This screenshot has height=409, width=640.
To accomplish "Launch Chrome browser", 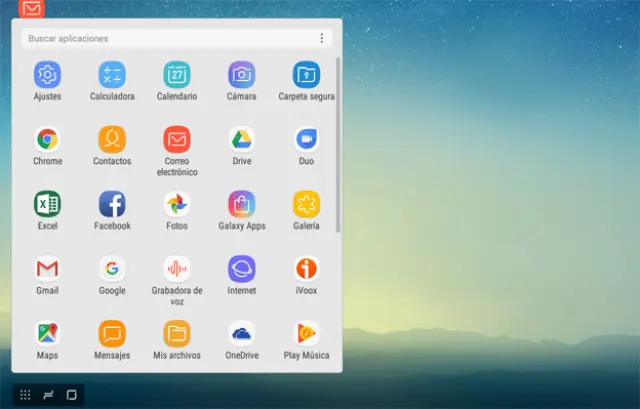I will point(47,139).
